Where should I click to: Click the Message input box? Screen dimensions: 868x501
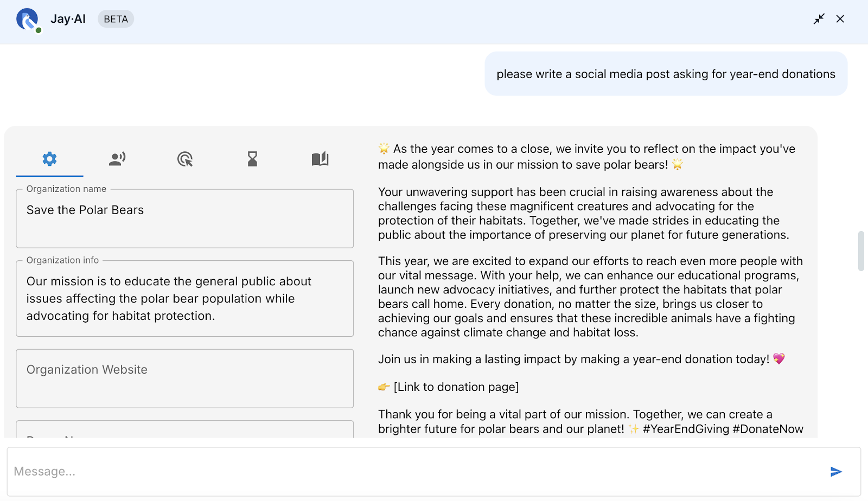pyautogui.click(x=412, y=471)
